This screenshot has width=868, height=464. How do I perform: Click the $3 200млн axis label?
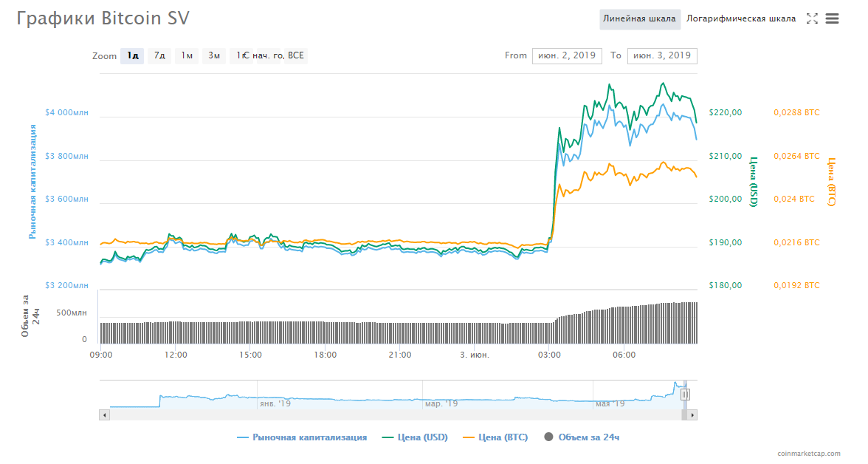66,285
